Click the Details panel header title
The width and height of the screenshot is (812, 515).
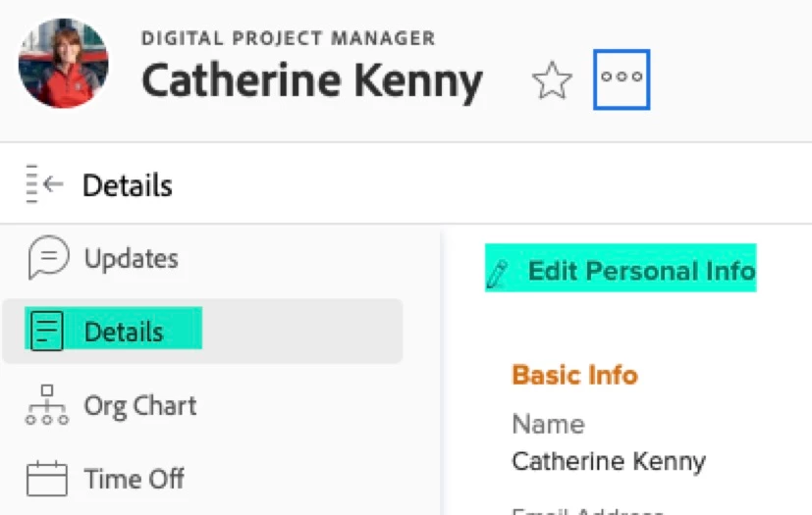pos(128,185)
